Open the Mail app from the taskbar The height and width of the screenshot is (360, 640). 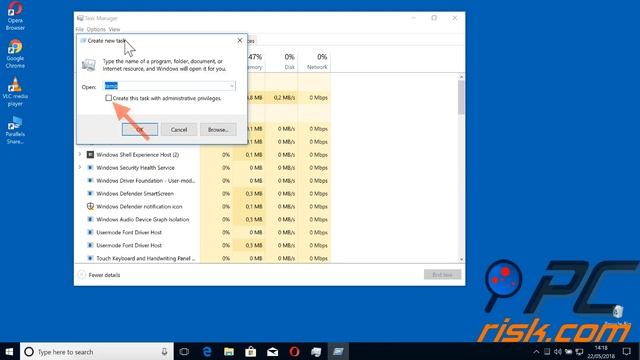[x=272, y=351]
